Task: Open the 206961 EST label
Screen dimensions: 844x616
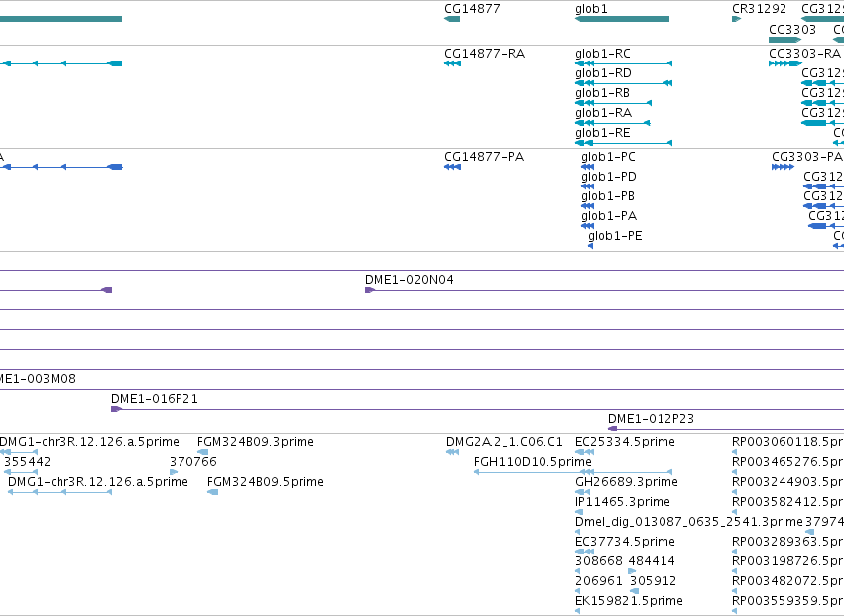Action: [599, 581]
